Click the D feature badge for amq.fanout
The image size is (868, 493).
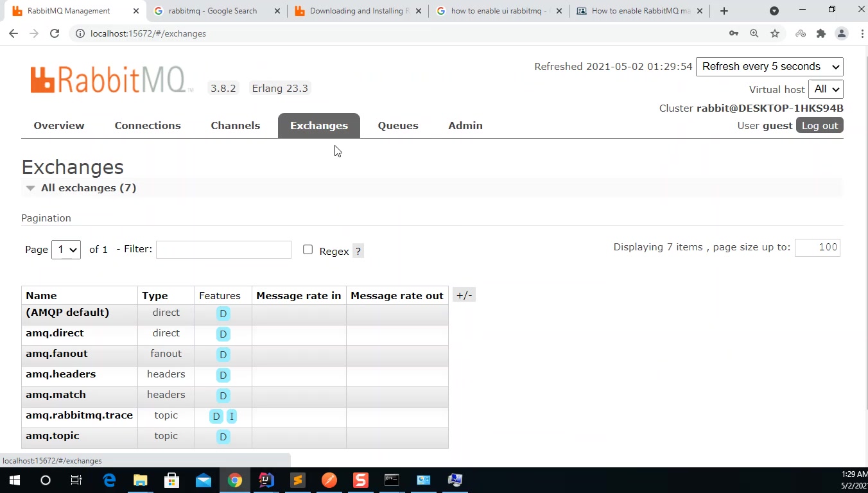pyautogui.click(x=223, y=354)
